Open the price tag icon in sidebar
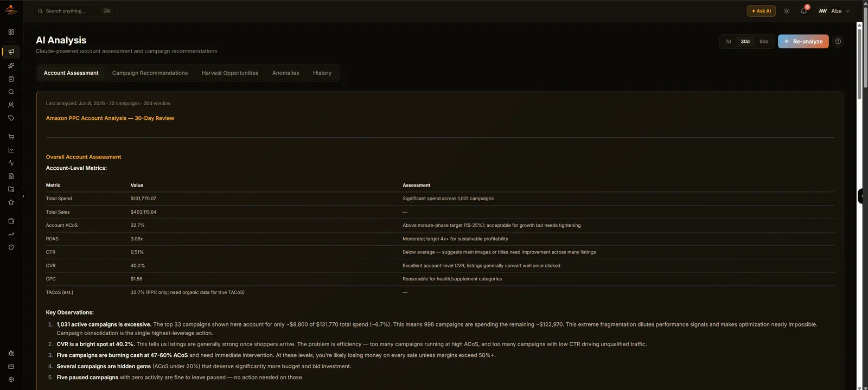The image size is (868, 390). pyautogui.click(x=11, y=118)
